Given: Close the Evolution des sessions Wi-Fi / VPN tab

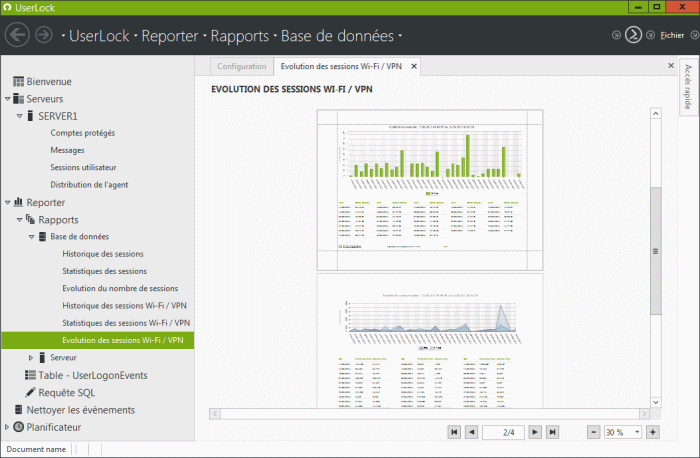Looking at the screenshot, I should (x=414, y=67).
